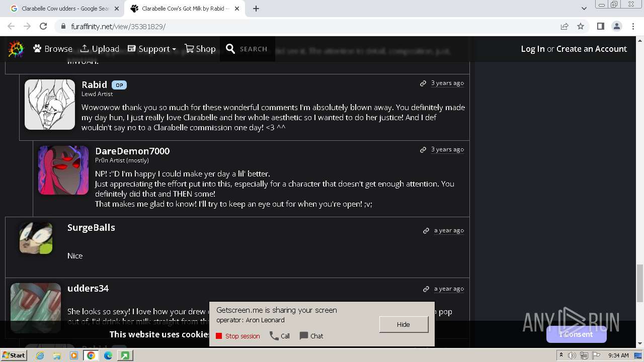Click Create an Account link

pos(592,49)
